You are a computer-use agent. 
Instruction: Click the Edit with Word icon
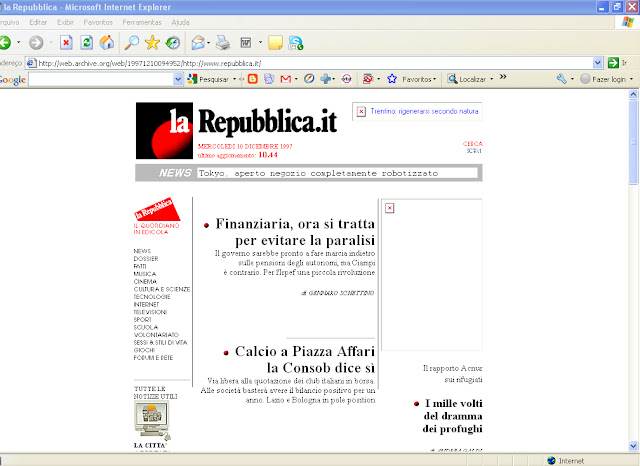(x=246, y=42)
